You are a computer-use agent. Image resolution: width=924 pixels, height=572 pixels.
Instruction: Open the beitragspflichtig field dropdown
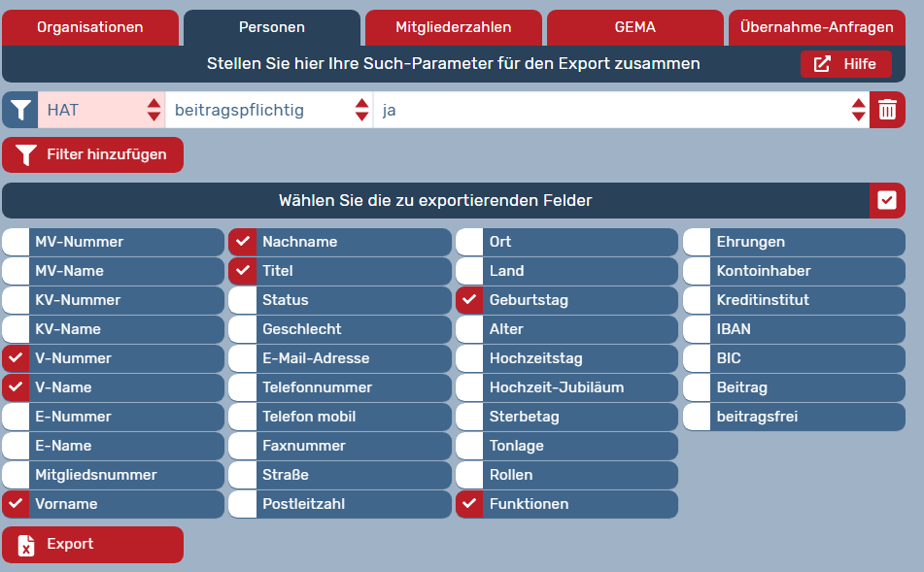click(268, 110)
